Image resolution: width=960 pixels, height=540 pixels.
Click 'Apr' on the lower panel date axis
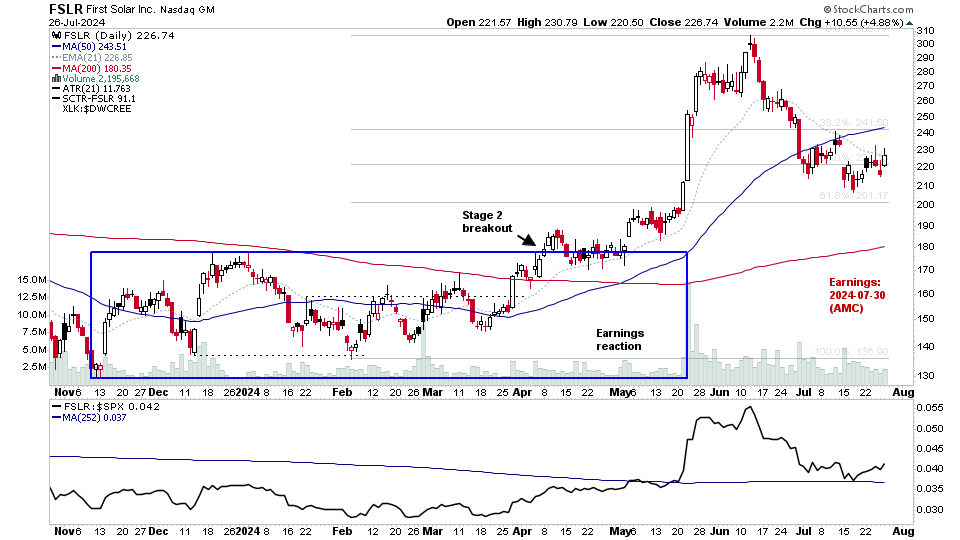pyautogui.click(x=522, y=531)
